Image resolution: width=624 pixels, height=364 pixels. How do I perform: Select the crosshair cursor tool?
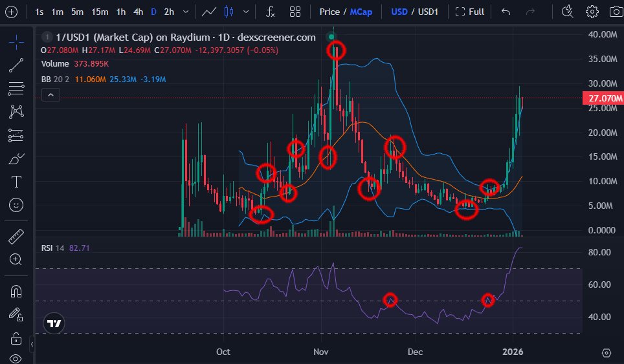(16, 42)
